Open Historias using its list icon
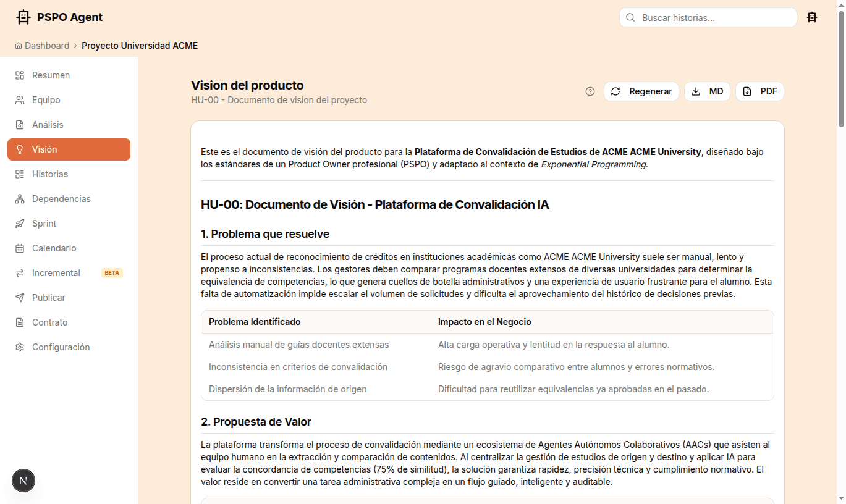This screenshot has height=504, width=846. [x=19, y=174]
